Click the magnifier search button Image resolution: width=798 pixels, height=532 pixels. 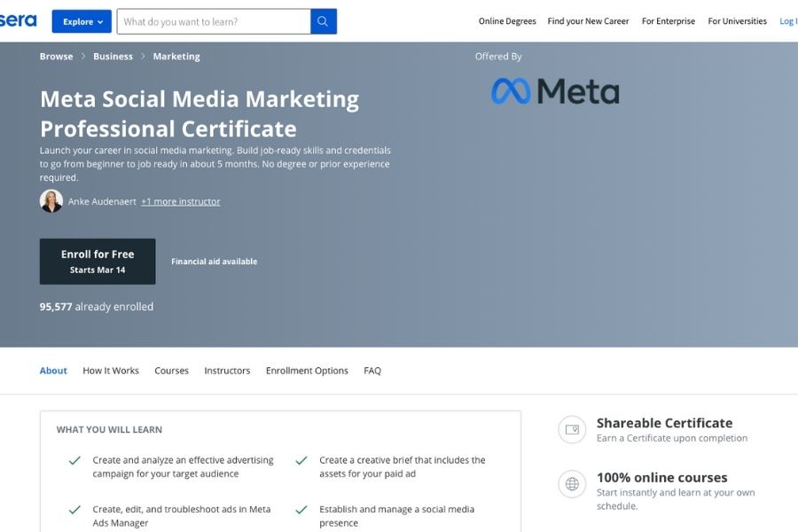(x=323, y=21)
